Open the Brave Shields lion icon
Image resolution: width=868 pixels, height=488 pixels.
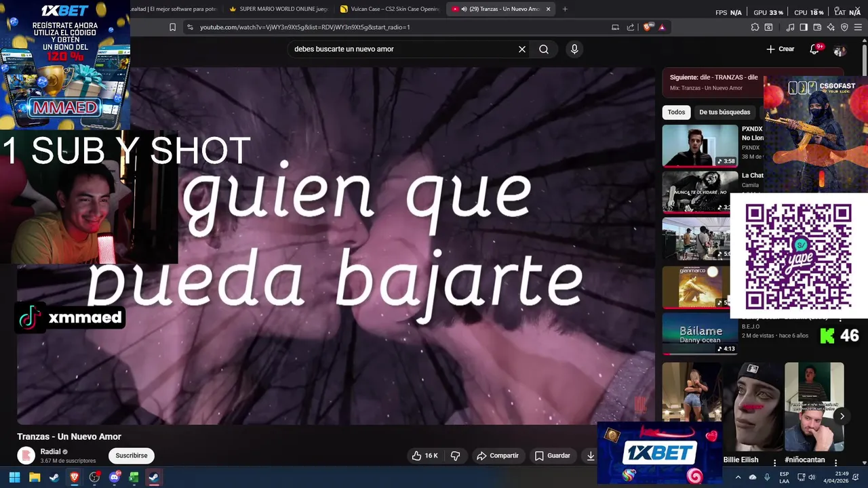click(x=648, y=27)
